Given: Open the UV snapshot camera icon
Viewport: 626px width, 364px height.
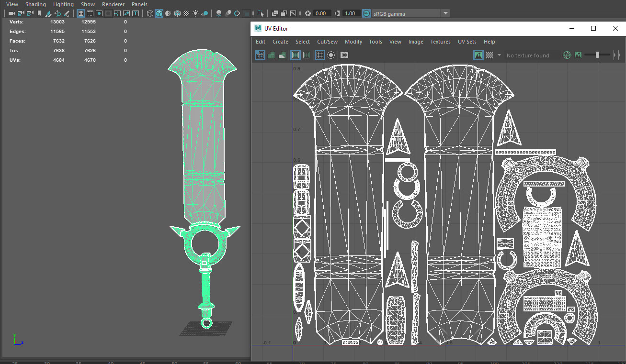Looking at the screenshot, I should pos(344,55).
